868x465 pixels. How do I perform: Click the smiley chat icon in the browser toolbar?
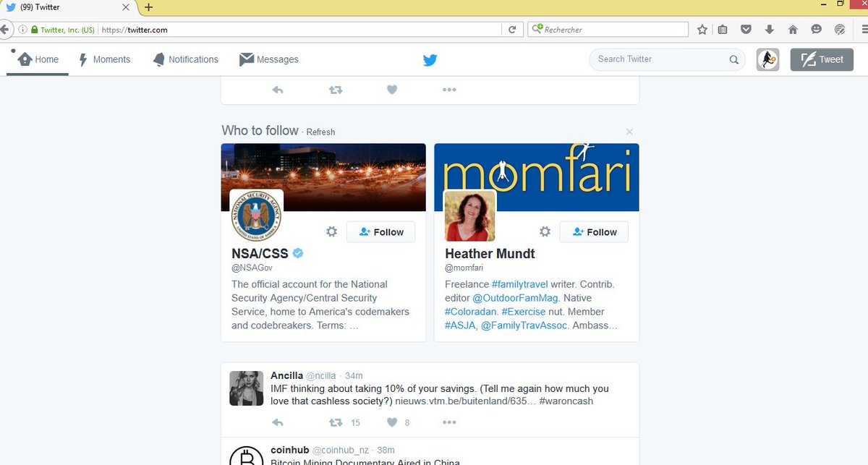[x=816, y=30]
